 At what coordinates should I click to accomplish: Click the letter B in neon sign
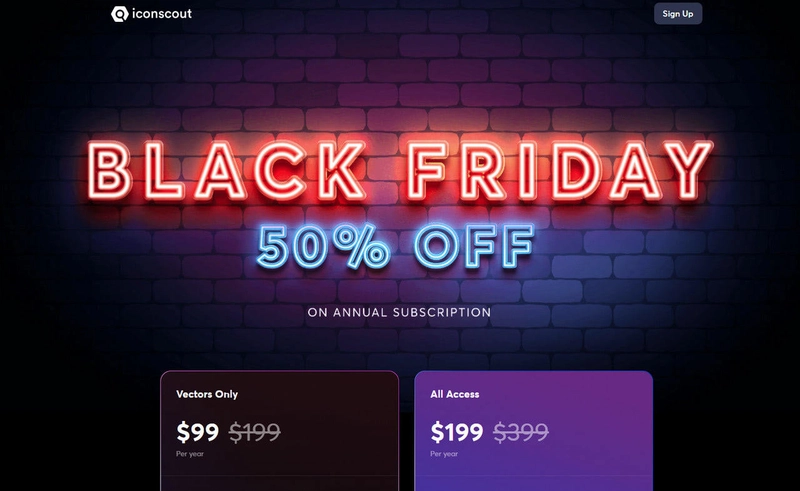[x=108, y=170]
